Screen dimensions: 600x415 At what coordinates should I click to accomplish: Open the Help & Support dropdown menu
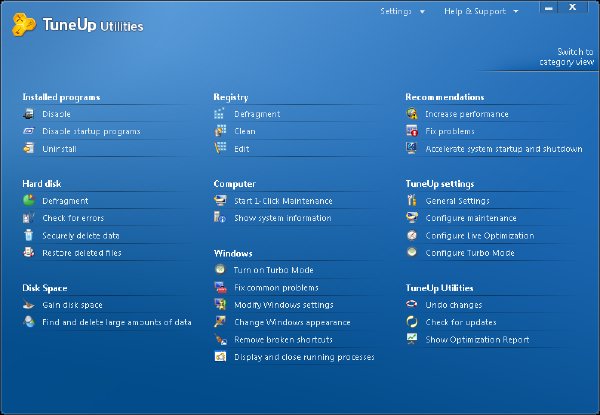click(481, 11)
